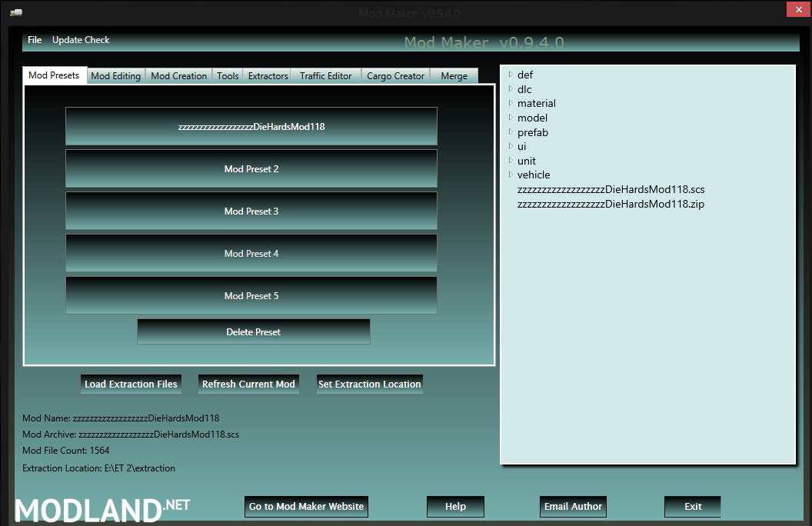This screenshot has width=812, height=526.
Task: Expand the ui folder arrow
Action: pyautogui.click(x=511, y=146)
